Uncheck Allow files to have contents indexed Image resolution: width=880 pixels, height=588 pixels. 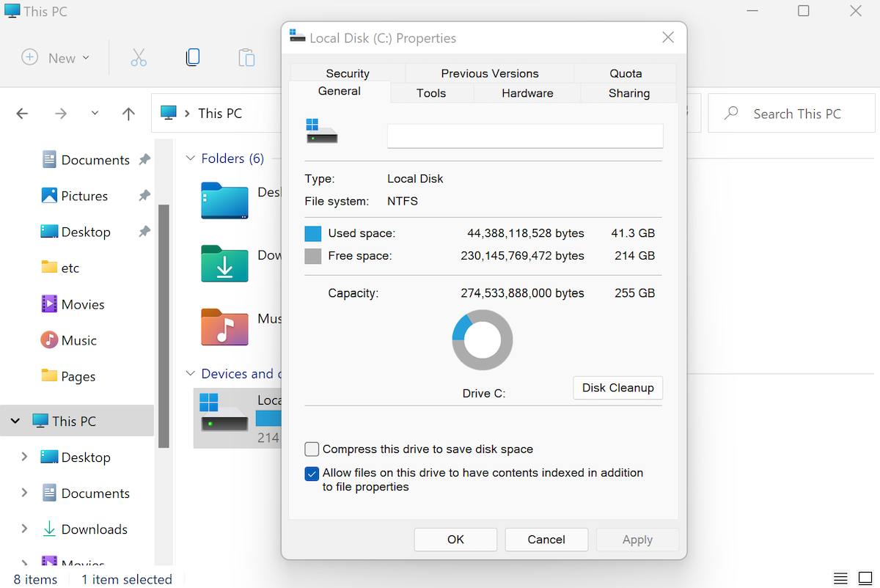[x=312, y=474]
